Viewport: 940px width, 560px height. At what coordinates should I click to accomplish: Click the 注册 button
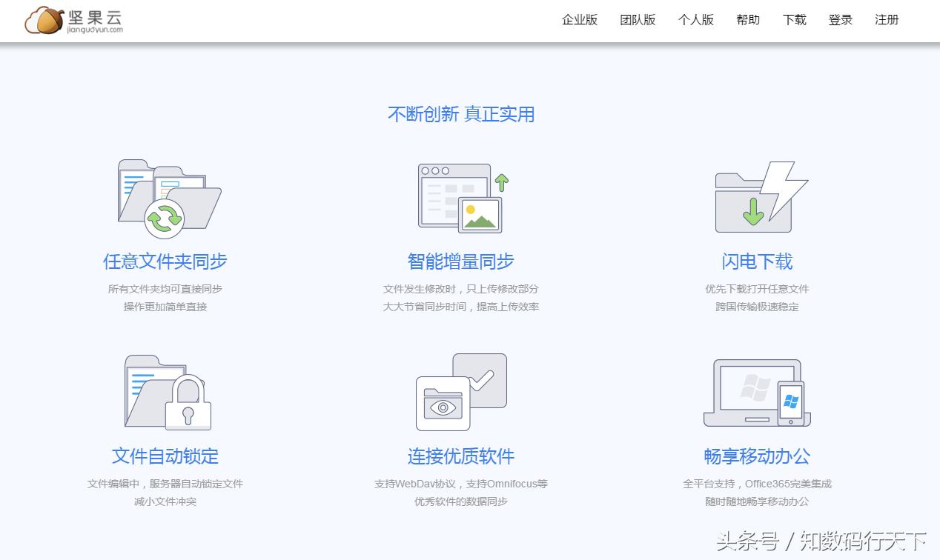tap(887, 20)
